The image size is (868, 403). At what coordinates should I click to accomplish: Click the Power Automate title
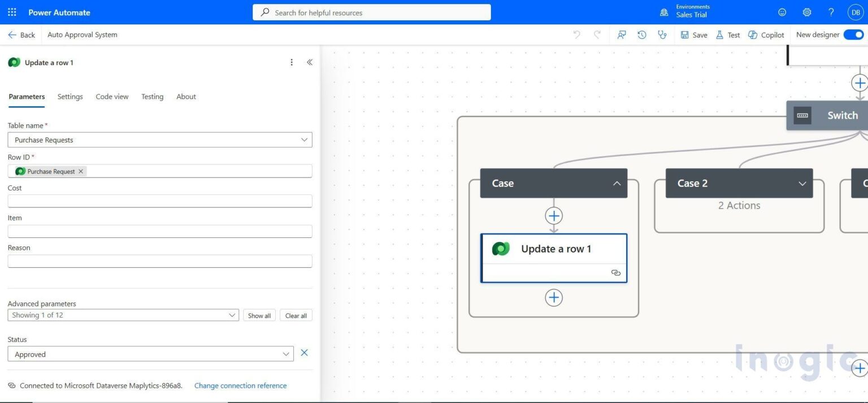[59, 12]
